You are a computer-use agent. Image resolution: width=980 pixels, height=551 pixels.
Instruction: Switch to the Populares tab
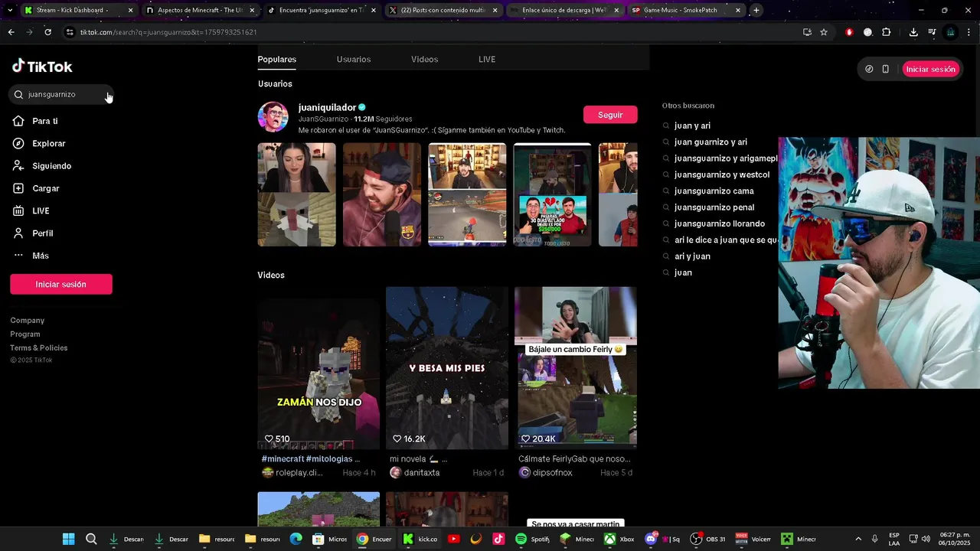[276, 59]
